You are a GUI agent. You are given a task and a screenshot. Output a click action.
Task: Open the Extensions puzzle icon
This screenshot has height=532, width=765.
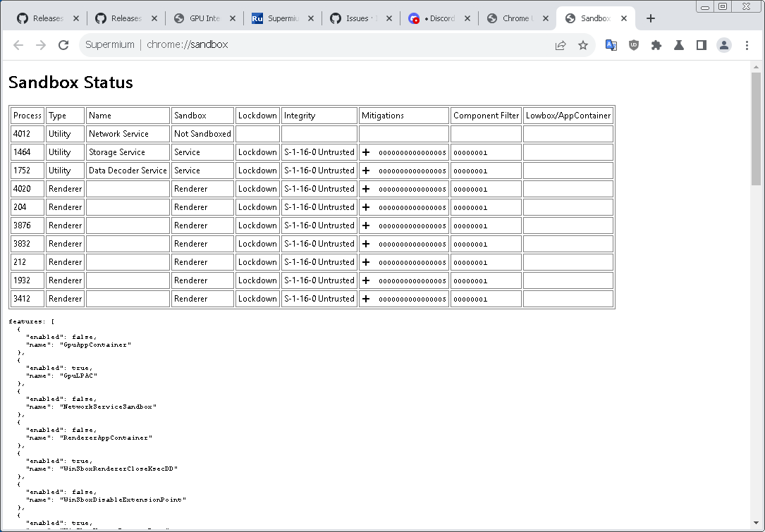(656, 45)
